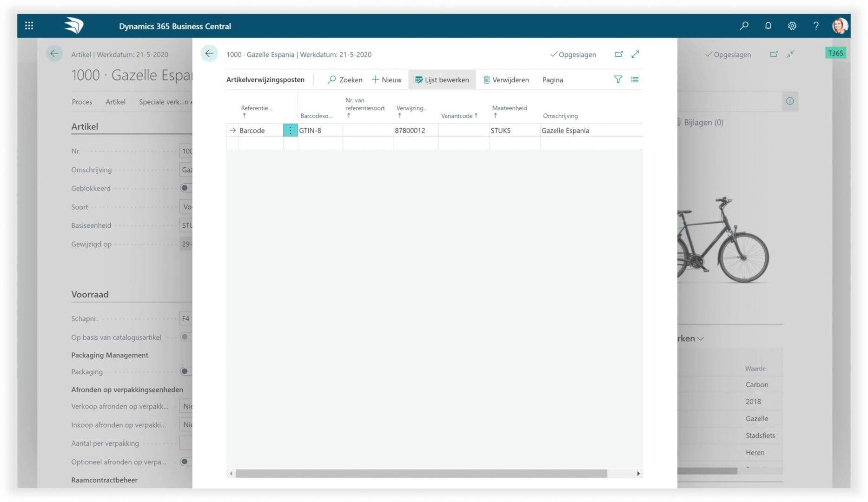Click Zoeken in the list toolbar
This screenshot has height=502, width=868.
point(345,80)
